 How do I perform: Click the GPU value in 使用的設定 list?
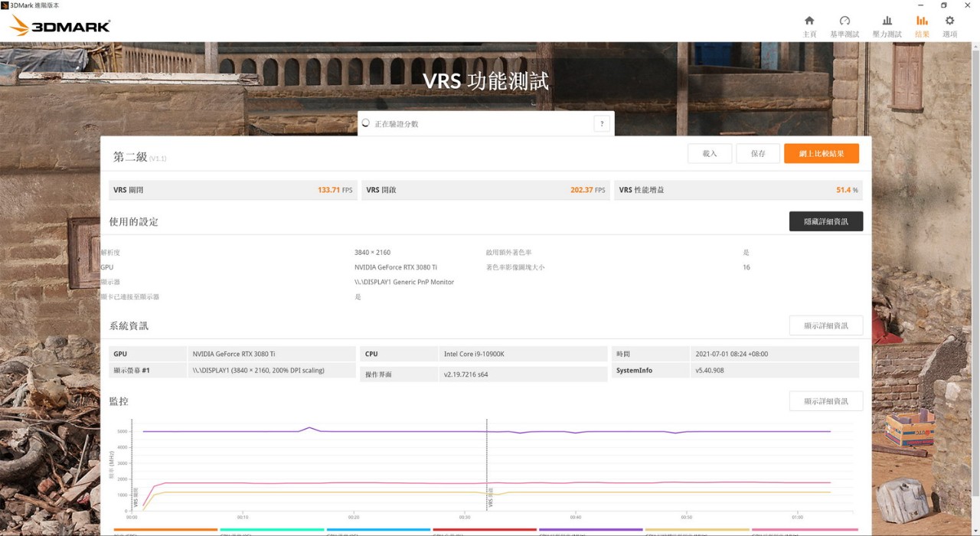(x=396, y=267)
